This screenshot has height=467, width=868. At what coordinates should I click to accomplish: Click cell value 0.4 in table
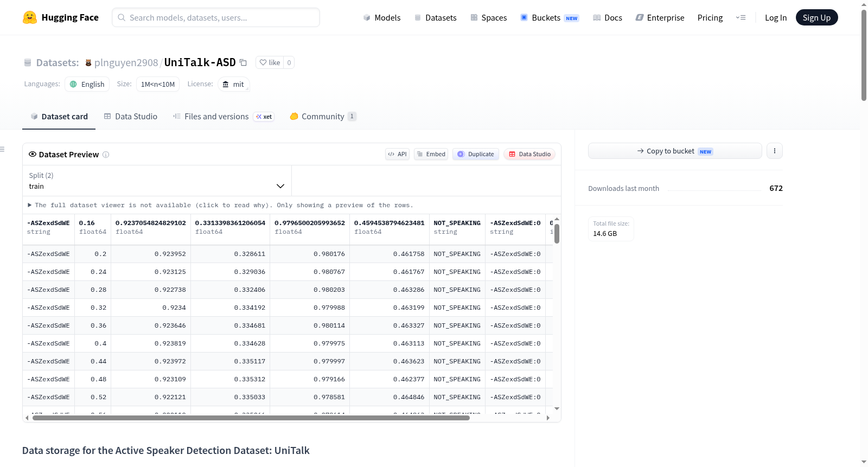(x=100, y=343)
